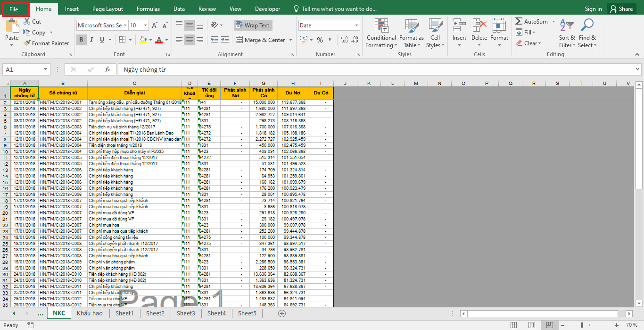Click the Format Painter brush icon
Viewport: 644px width, 330px height.
coord(27,43)
